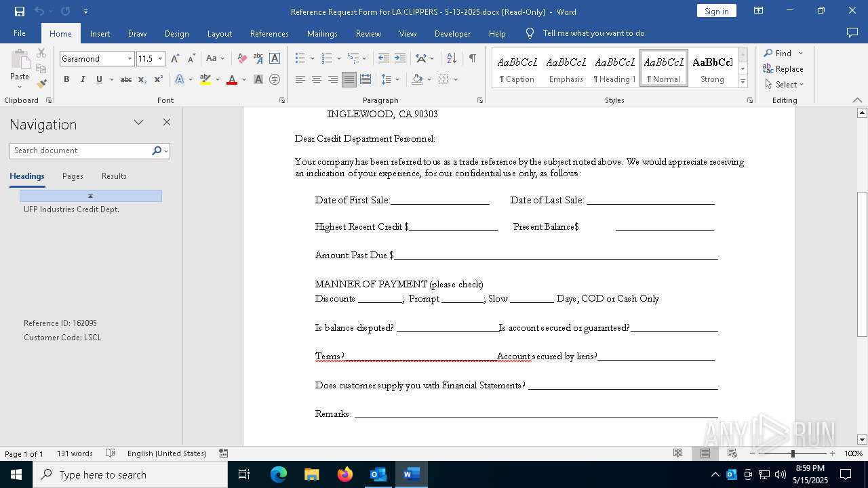Click the Cut scissors icon

[x=41, y=53]
